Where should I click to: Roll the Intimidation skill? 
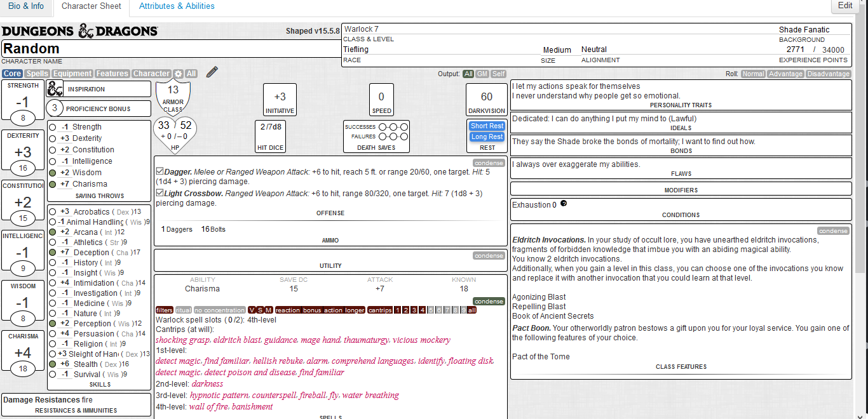tap(94, 283)
